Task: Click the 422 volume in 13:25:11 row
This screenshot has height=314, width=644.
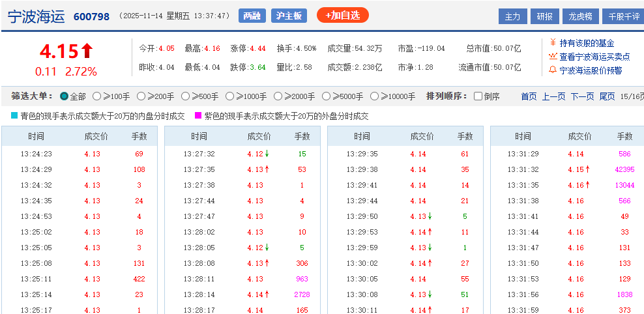Action: (139, 279)
